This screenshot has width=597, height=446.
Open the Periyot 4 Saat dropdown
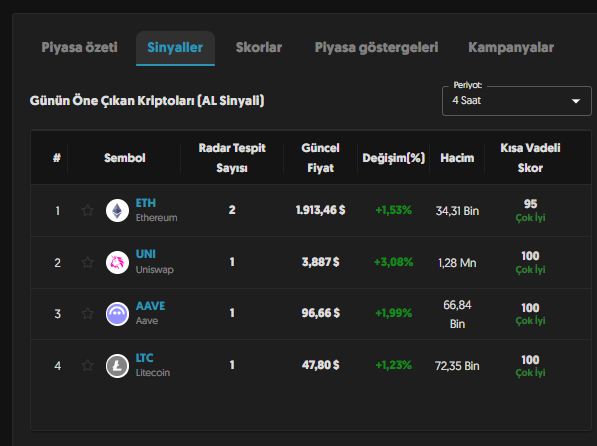pos(517,101)
